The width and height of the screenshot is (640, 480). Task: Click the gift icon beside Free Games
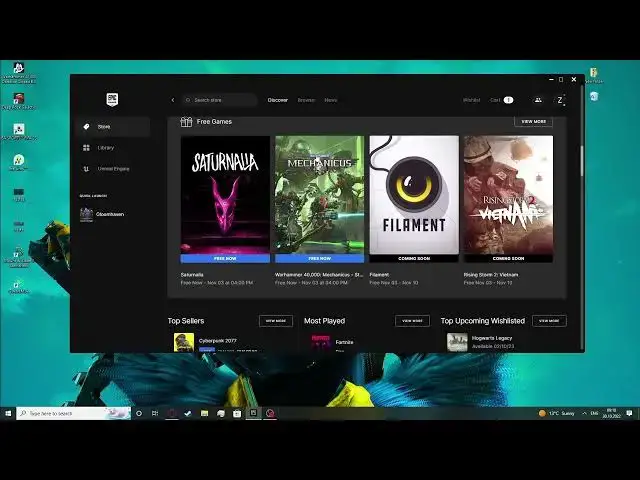click(186, 122)
